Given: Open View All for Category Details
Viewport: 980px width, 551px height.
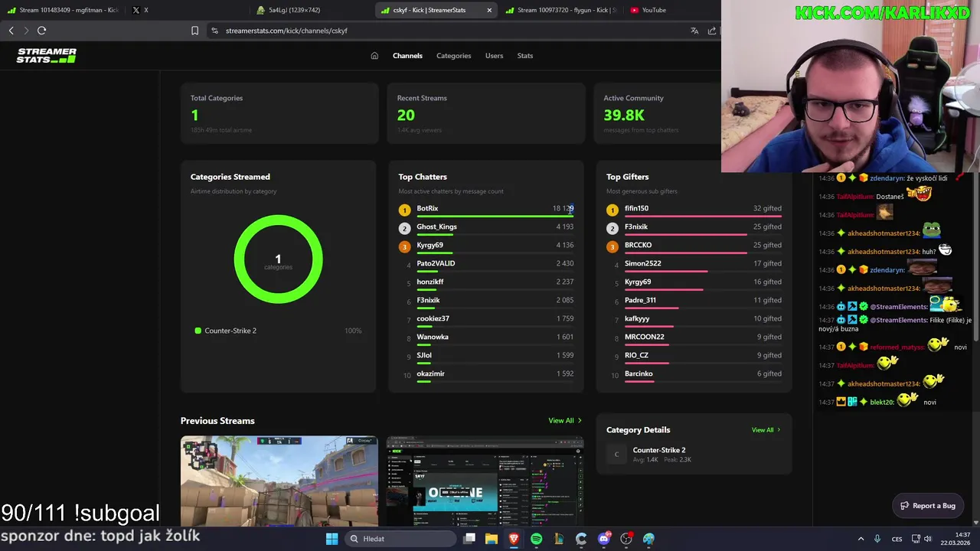Looking at the screenshot, I should [766, 430].
